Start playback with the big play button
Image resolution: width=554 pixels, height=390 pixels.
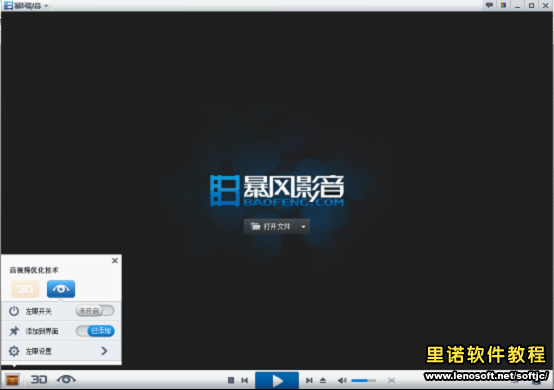coord(277,380)
